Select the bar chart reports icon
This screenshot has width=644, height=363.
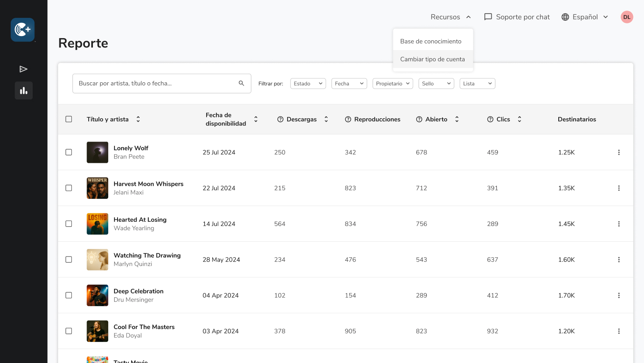point(24,91)
